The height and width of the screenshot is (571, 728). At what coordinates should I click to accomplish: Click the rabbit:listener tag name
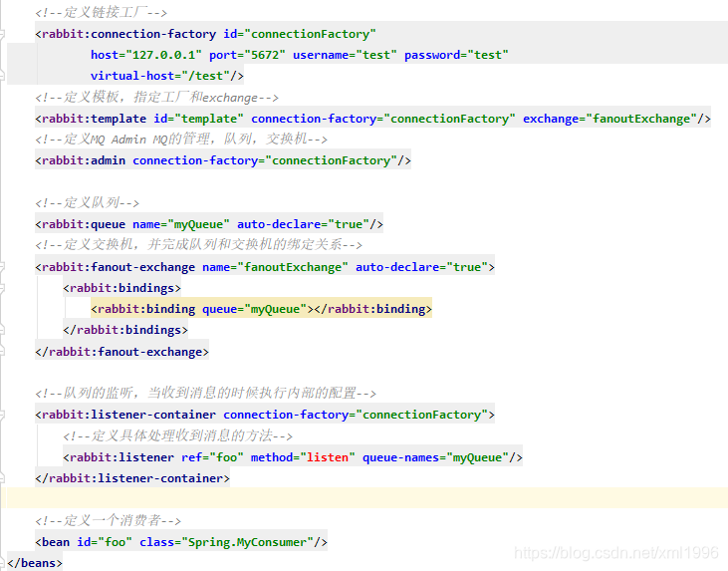[x=121, y=457]
